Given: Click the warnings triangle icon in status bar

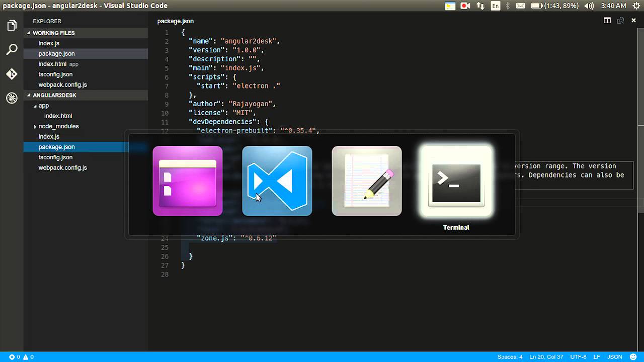Looking at the screenshot, I should pos(28,357).
